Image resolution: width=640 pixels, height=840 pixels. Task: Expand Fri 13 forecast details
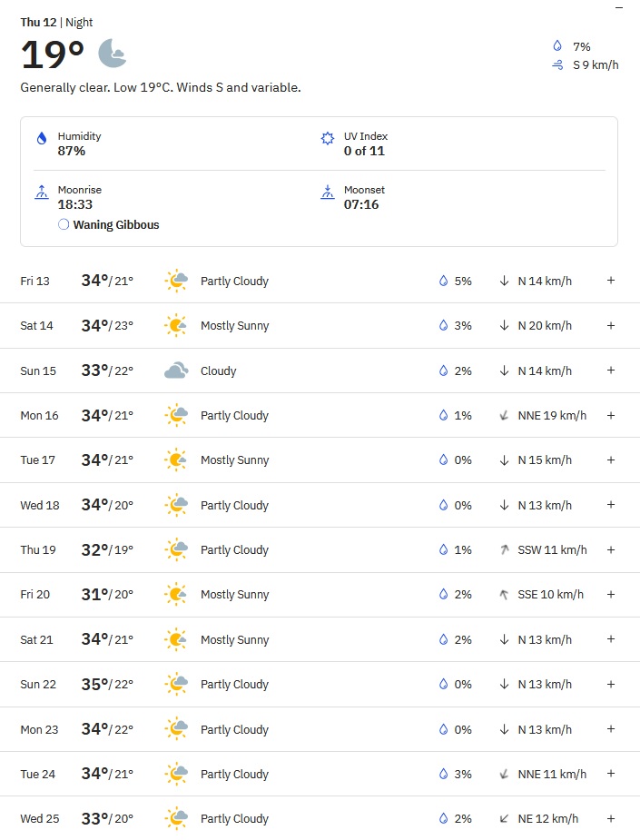pyautogui.click(x=611, y=281)
